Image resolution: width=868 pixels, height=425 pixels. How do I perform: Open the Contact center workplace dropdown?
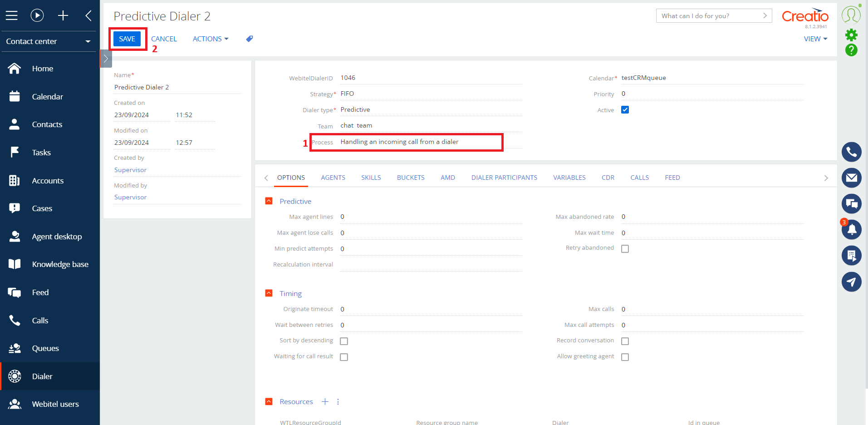[x=49, y=41]
